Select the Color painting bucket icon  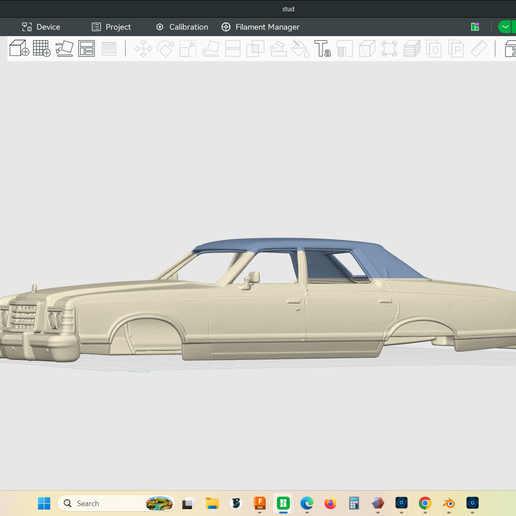pos(300,49)
